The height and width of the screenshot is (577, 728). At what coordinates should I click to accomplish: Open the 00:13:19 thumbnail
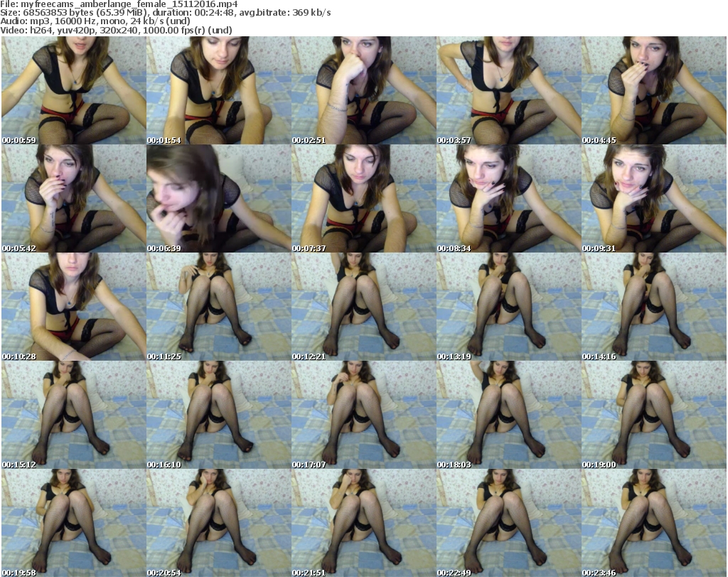509,307
